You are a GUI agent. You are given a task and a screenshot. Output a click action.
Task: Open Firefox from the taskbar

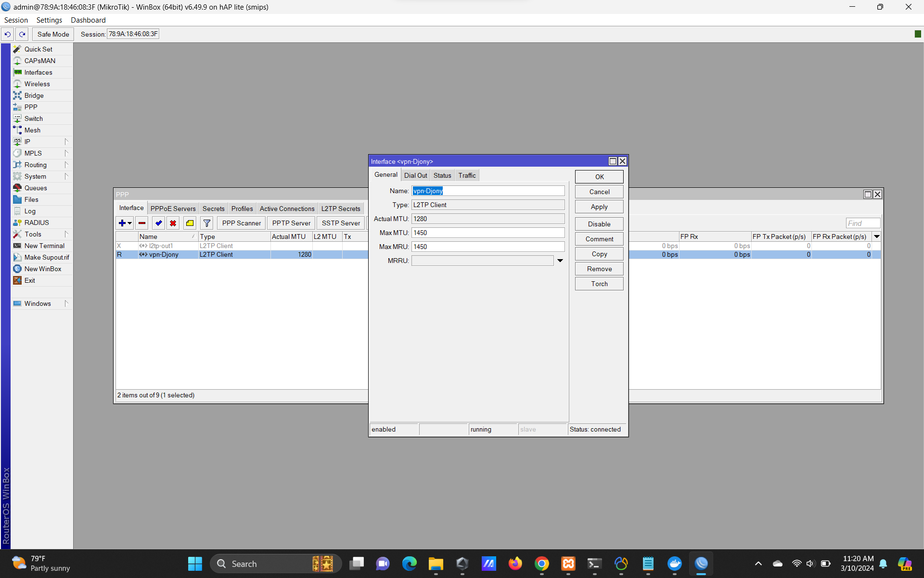515,564
